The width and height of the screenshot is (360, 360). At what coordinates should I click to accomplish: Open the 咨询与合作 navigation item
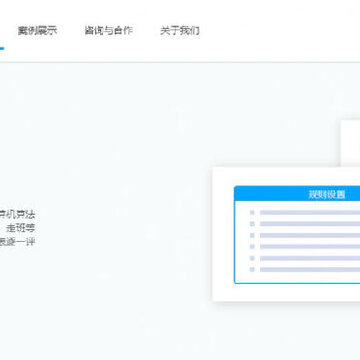coord(109,31)
